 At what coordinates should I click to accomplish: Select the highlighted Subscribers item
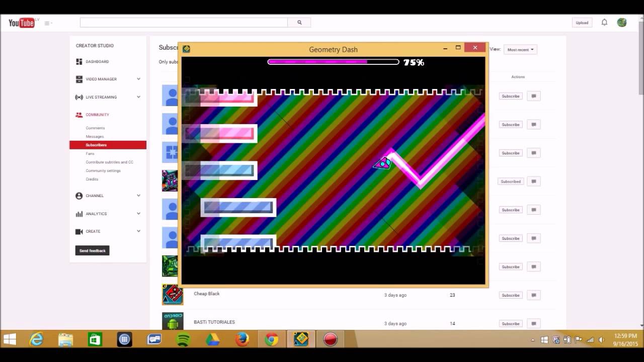[x=108, y=145]
